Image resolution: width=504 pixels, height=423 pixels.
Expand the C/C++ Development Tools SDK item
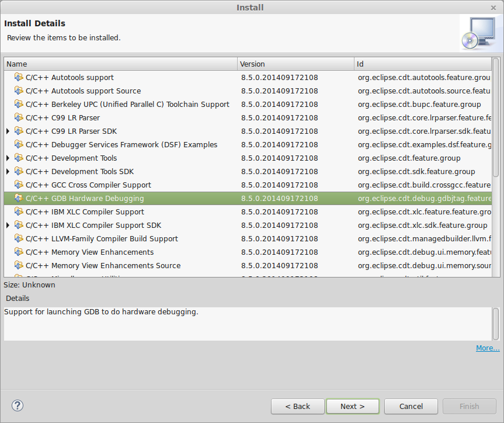click(x=8, y=171)
